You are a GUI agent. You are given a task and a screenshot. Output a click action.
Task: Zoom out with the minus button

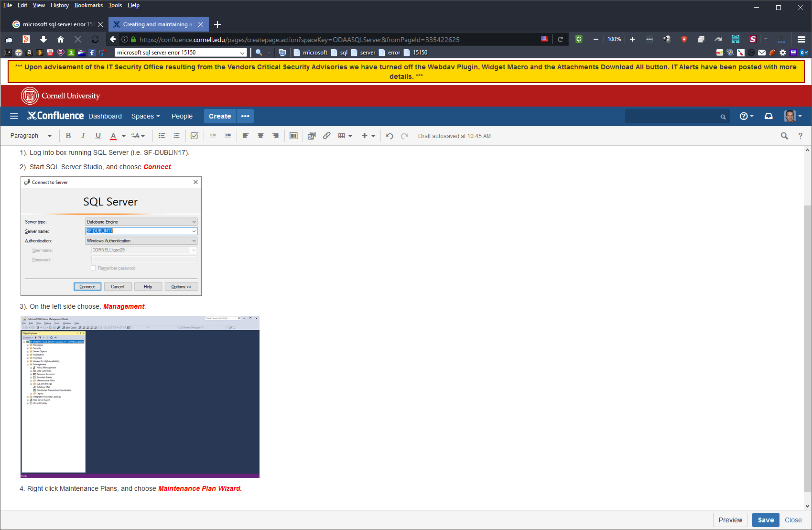[595, 39]
